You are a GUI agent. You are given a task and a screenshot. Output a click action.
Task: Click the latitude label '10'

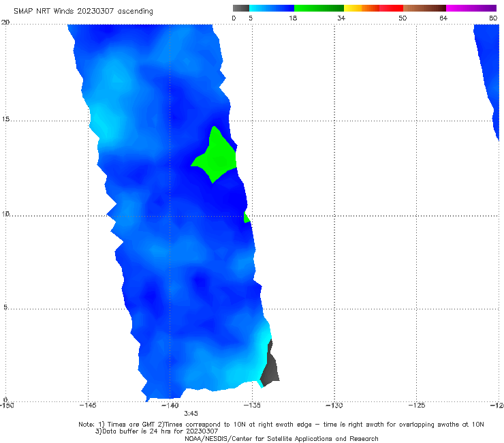click(5, 214)
